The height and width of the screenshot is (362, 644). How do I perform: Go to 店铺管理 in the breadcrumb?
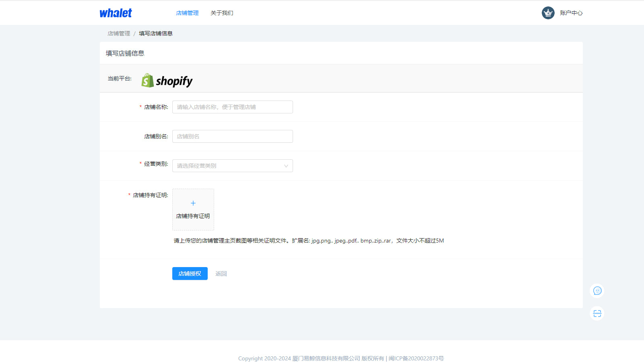119,33
